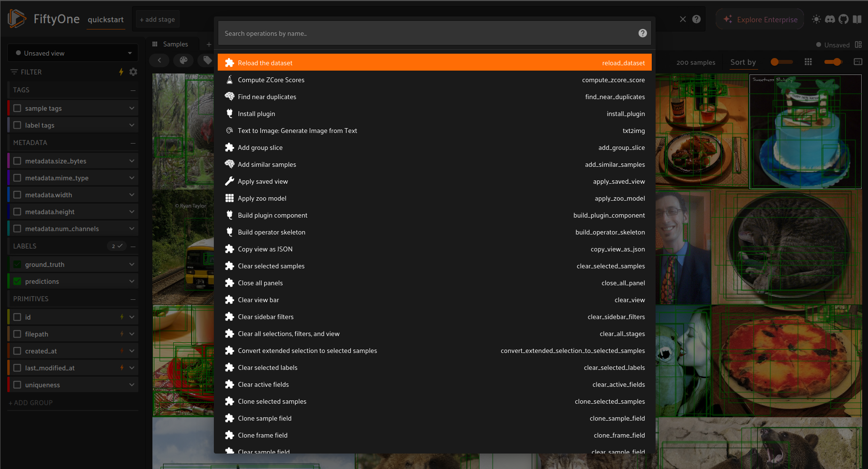Open the Unsaved view dropdown
Image resolution: width=868 pixels, height=469 pixels.
click(73, 53)
